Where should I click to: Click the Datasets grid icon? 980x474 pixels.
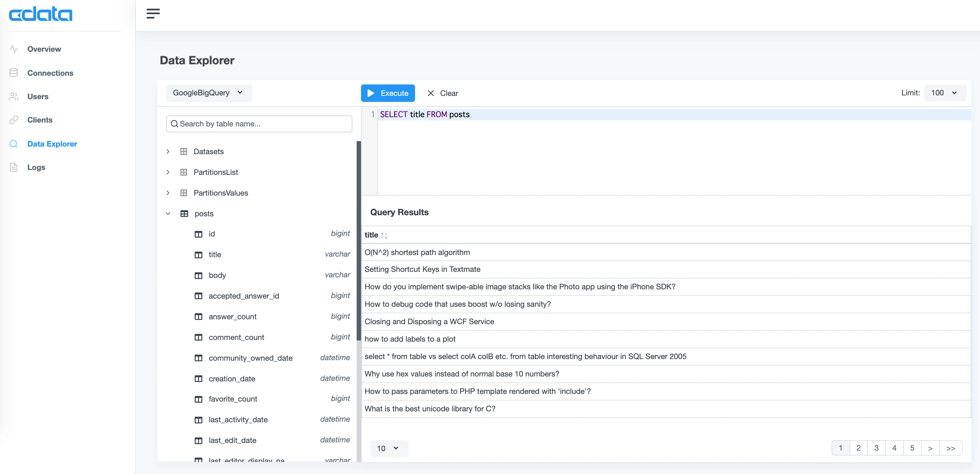(184, 152)
